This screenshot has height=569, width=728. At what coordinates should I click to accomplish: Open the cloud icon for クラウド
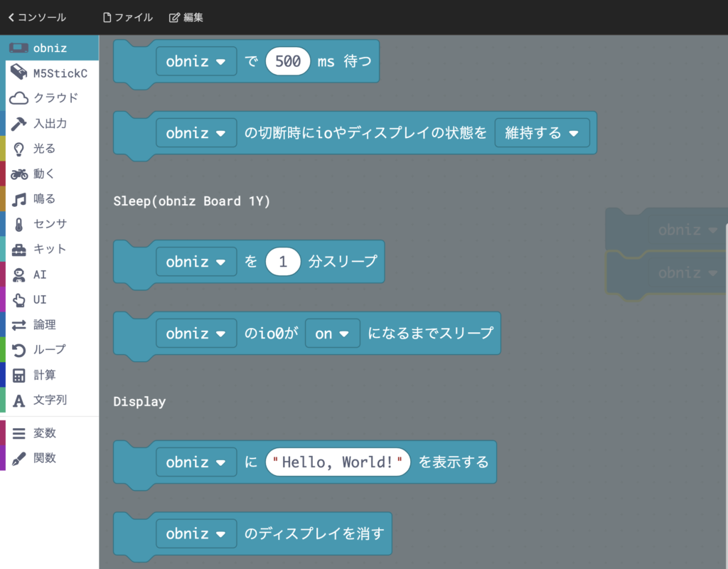pyautogui.click(x=18, y=98)
